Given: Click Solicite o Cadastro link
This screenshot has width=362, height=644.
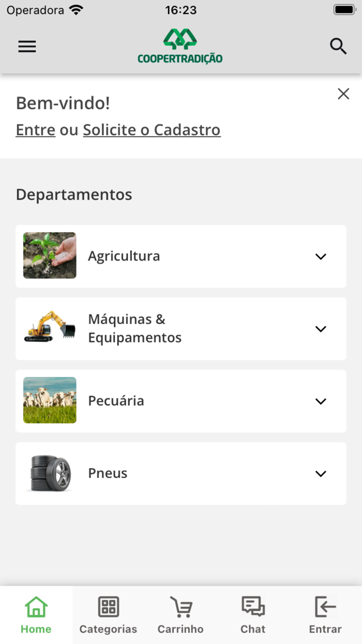Looking at the screenshot, I should point(152,130).
